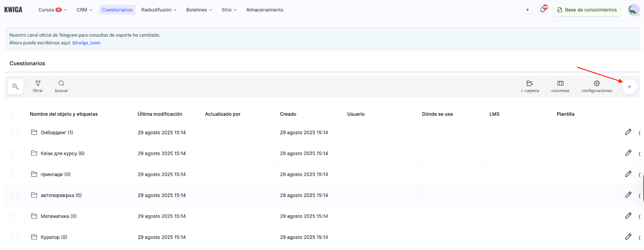Toggle the select-all header checkbox
The width and height of the screenshot is (644, 250).
(15, 114)
